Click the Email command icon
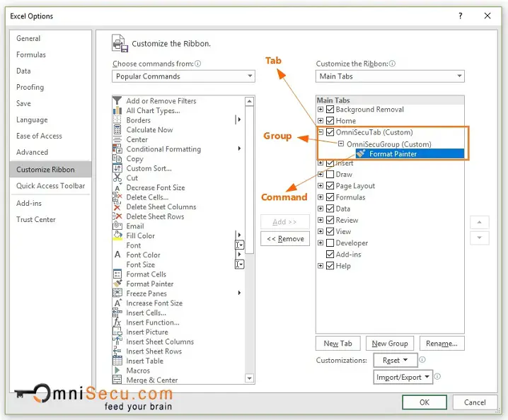508x420 pixels. click(x=117, y=226)
